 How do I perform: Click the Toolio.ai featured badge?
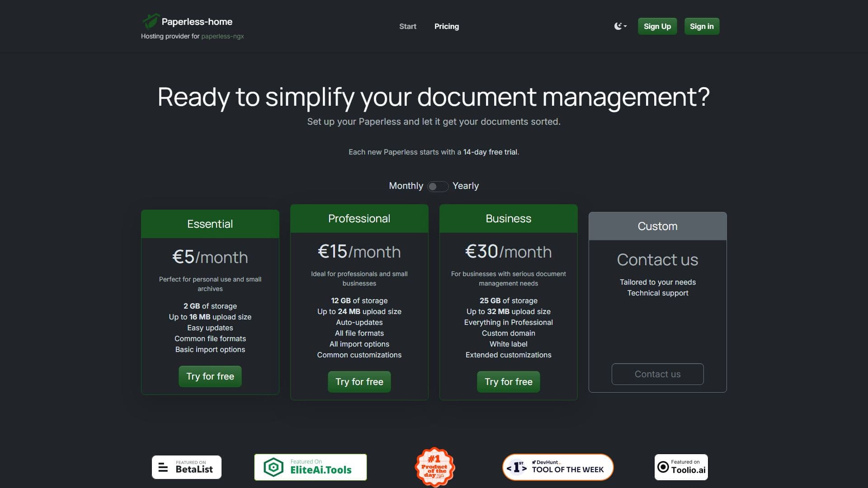click(681, 467)
